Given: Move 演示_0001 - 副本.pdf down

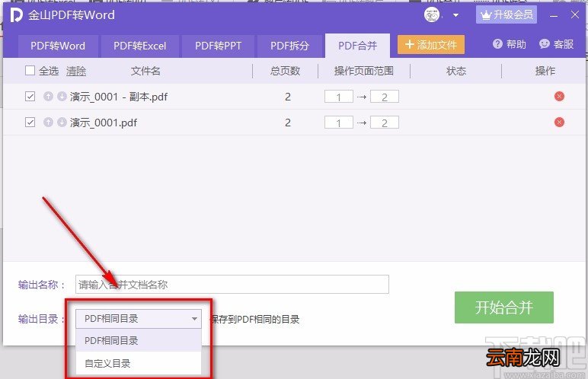Looking at the screenshot, I should 62,97.
